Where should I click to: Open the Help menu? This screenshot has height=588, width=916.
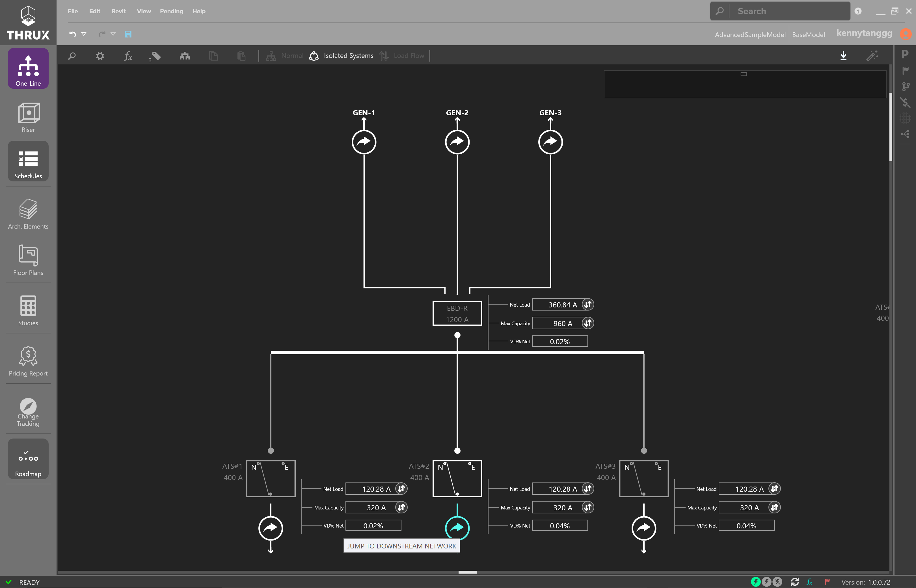coord(199,11)
